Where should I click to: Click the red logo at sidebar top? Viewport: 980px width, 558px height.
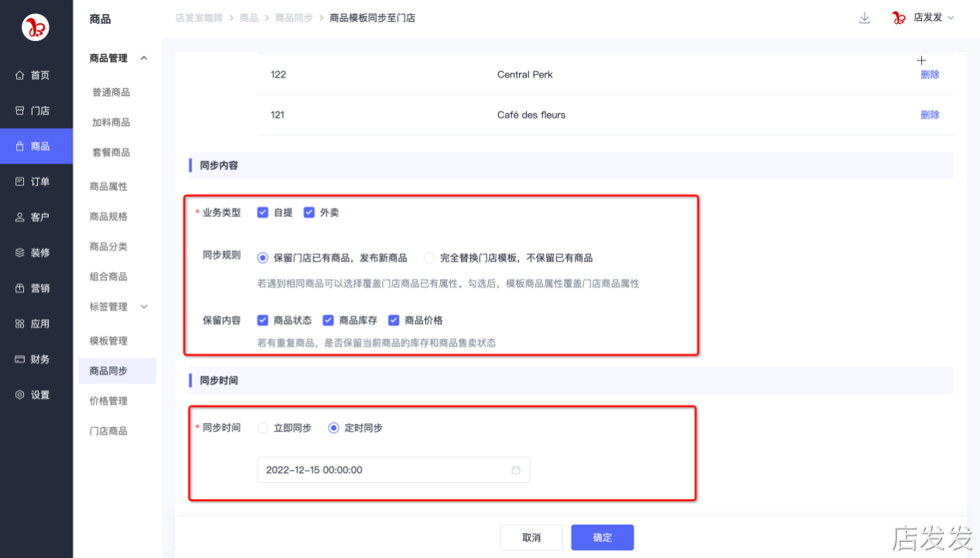tap(36, 28)
